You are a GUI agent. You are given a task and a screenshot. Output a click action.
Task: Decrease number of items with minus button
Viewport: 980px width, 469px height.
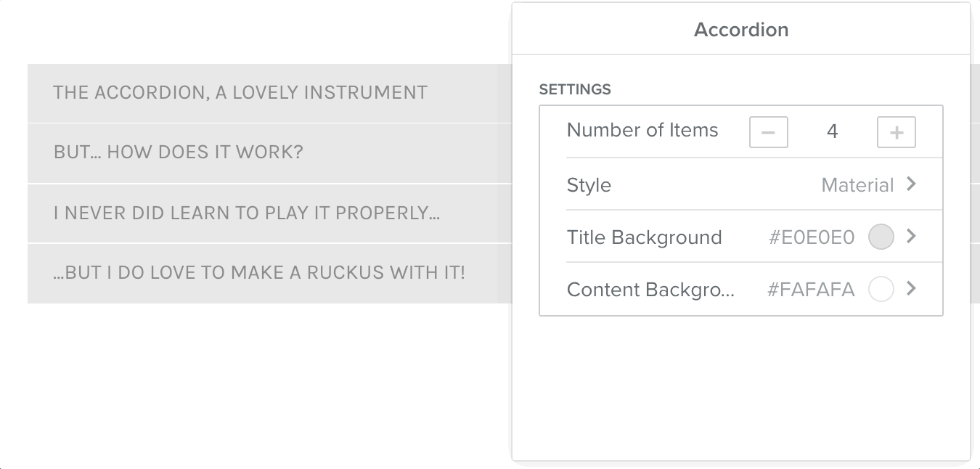[x=768, y=132]
